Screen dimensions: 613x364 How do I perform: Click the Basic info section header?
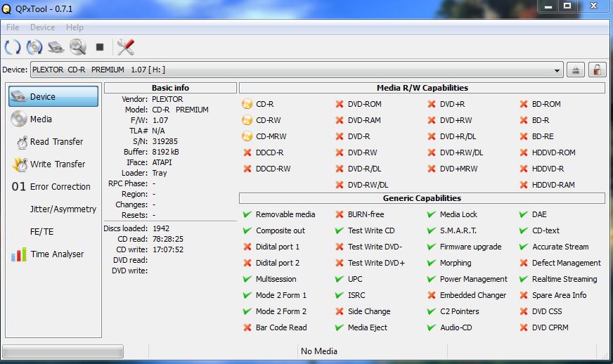[170, 88]
